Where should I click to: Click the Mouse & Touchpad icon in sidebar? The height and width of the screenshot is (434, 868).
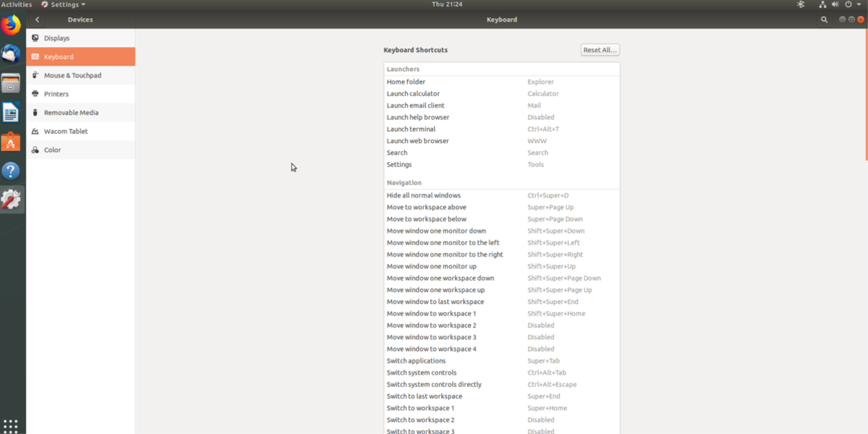[x=35, y=75]
